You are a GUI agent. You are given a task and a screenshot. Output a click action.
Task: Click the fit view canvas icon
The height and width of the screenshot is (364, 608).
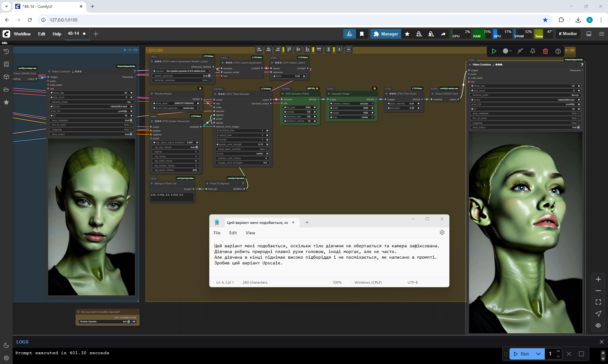click(x=598, y=302)
